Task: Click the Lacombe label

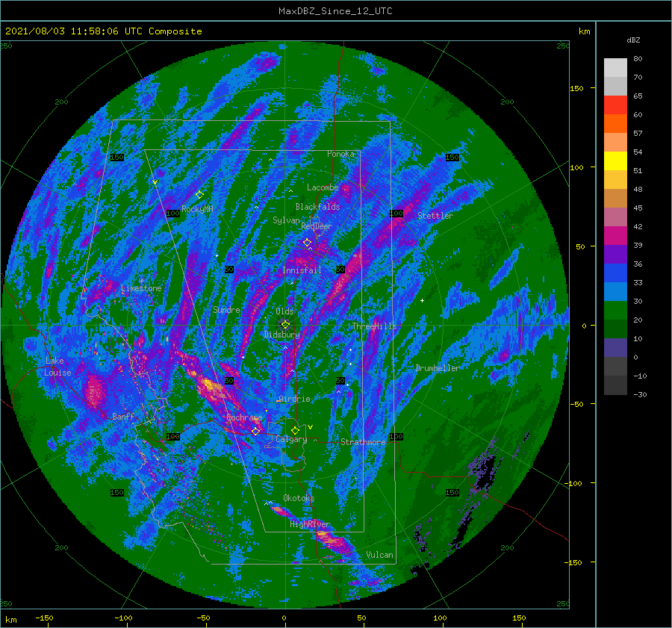Action: tap(323, 187)
